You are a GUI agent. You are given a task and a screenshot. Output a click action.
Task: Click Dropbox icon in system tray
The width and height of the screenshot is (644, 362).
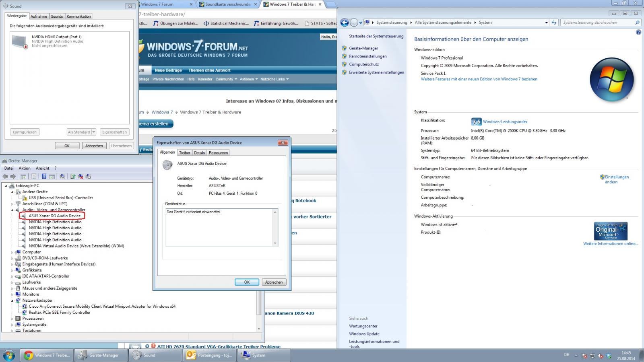[x=609, y=356]
